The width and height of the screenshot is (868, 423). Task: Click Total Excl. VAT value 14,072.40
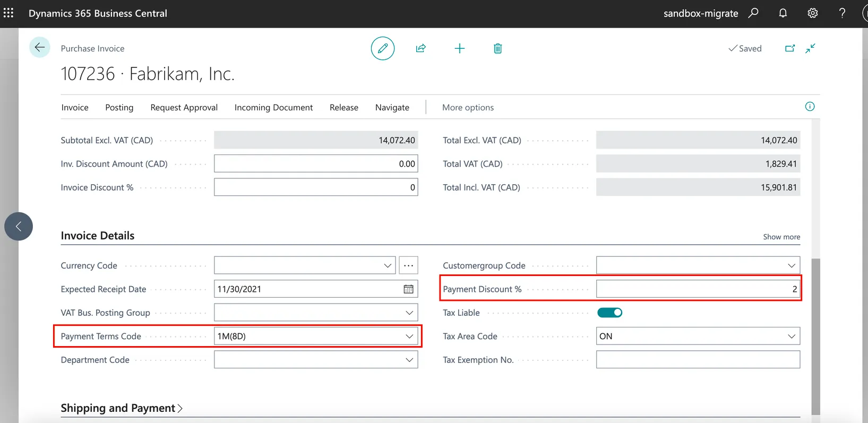pyautogui.click(x=698, y=140)
